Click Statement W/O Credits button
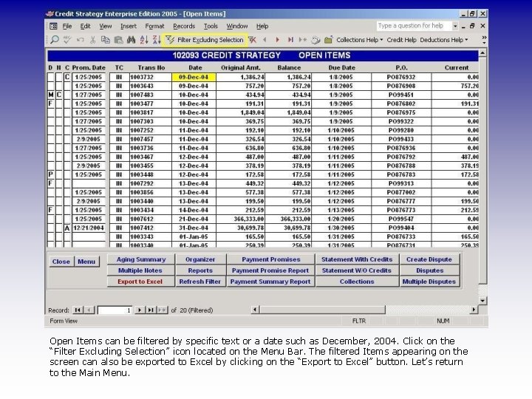 pos(357,270)
